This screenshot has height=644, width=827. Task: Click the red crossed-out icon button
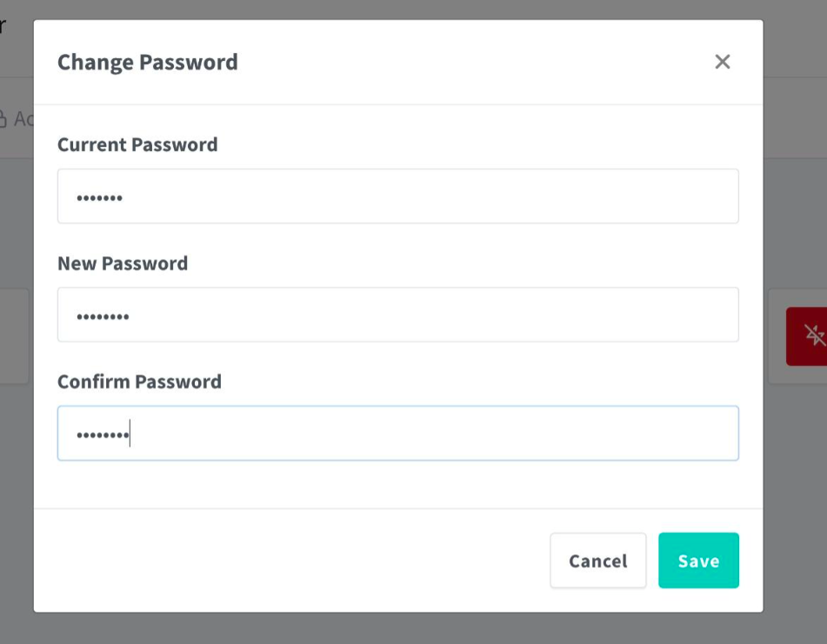(x=809, y=335)
